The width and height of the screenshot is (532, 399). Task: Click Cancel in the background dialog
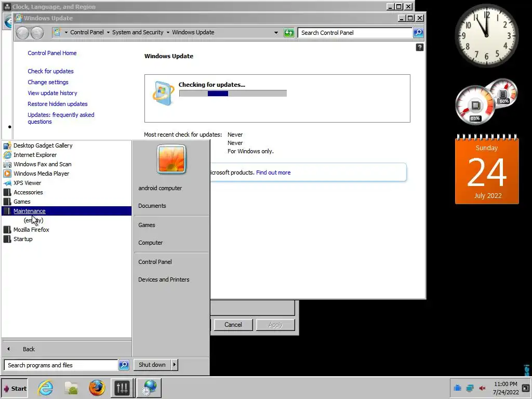pos(233,325)
